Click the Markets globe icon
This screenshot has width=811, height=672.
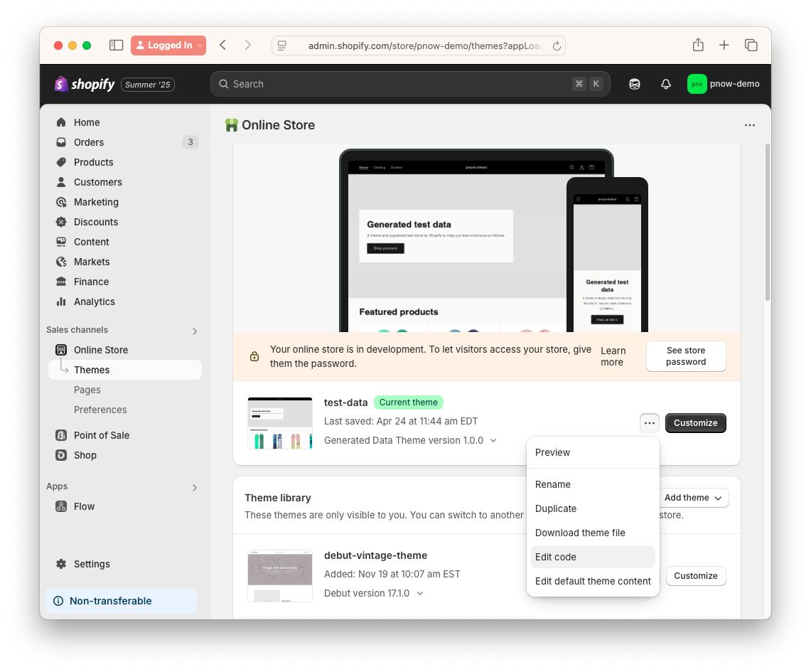click(x=61, y=262)
